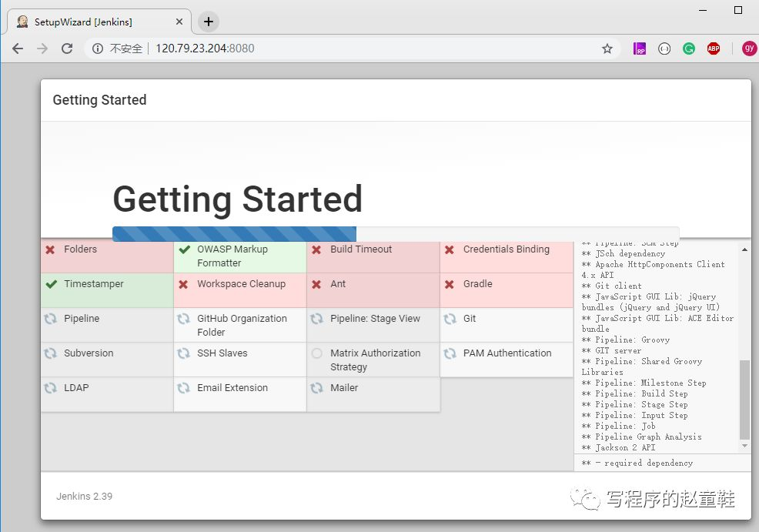Bookmark this page with the star icon
The image size is (759, 532).
[607, 49]
